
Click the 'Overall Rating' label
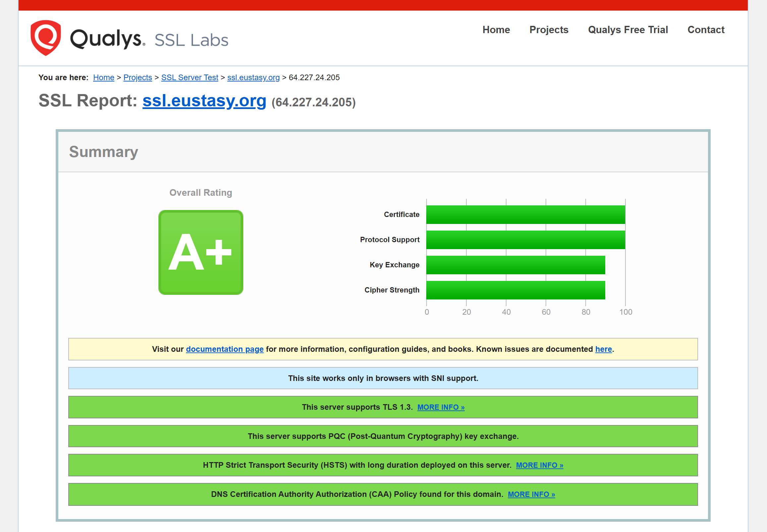(x=201, y=193)
